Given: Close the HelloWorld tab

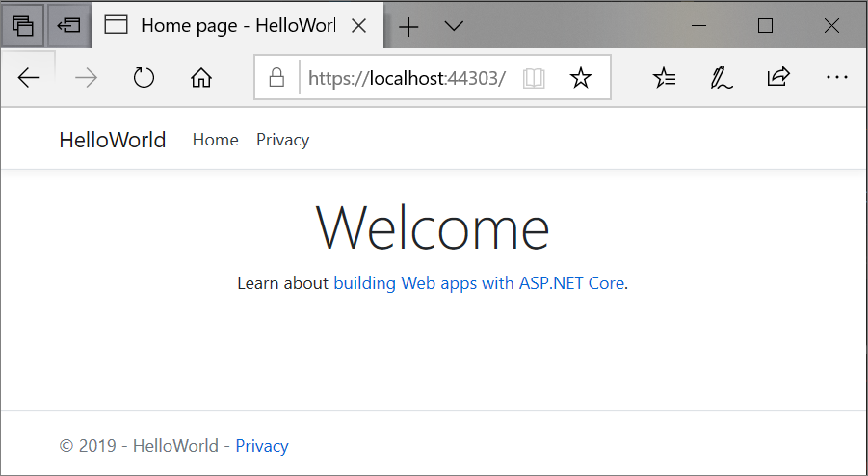Looking at the screenshot, I should click(x=359, y=26).
